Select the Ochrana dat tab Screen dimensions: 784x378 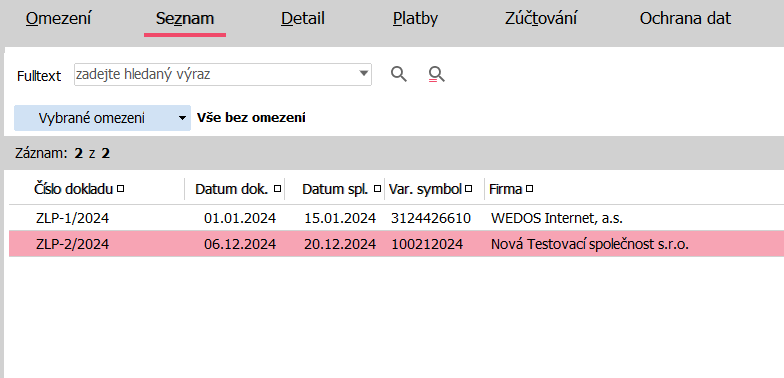[685, 19]
